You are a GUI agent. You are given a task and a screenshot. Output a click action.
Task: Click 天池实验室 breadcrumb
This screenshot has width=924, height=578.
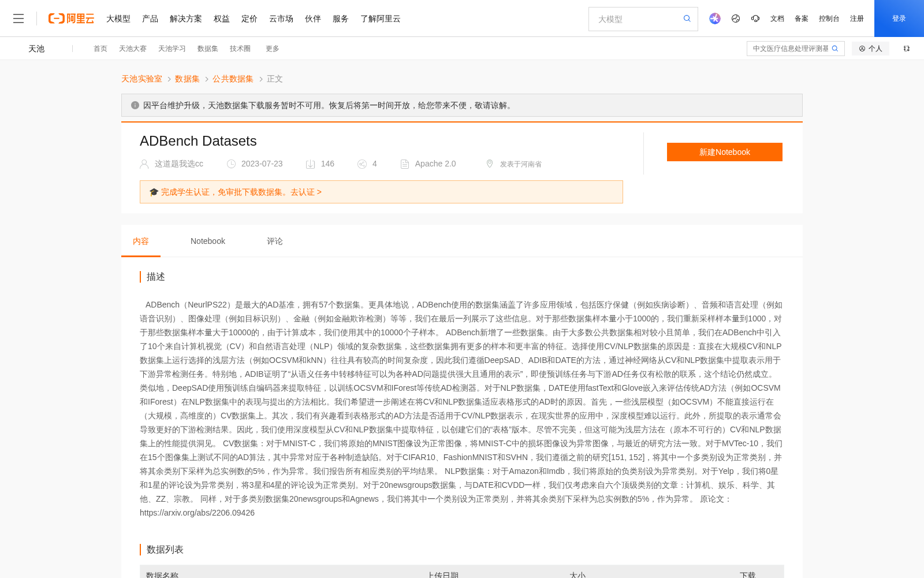141,79
